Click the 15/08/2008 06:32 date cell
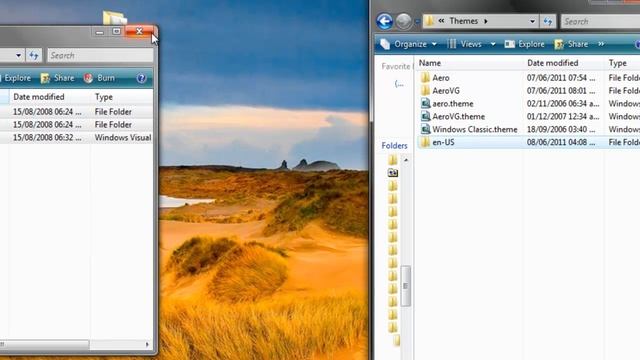This screenshot has height=360, width=640. pyautogui.click(x=47, y=138)
